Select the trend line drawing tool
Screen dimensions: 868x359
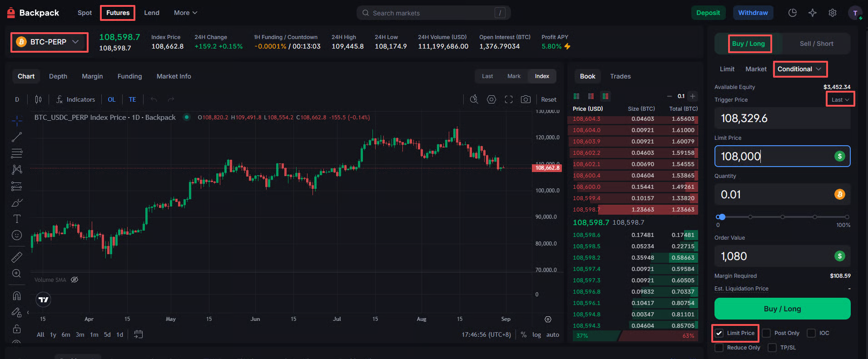(17, 137)
